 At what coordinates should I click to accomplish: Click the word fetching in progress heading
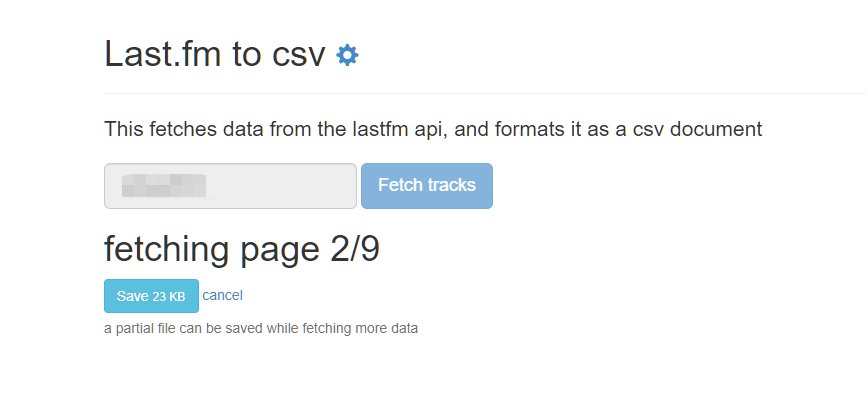coord(166,249)
